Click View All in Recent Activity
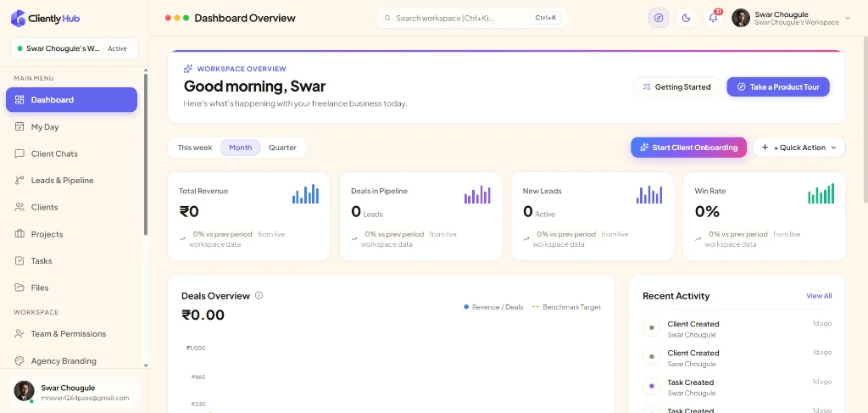868x413 pixels. (x=819, y=296)
